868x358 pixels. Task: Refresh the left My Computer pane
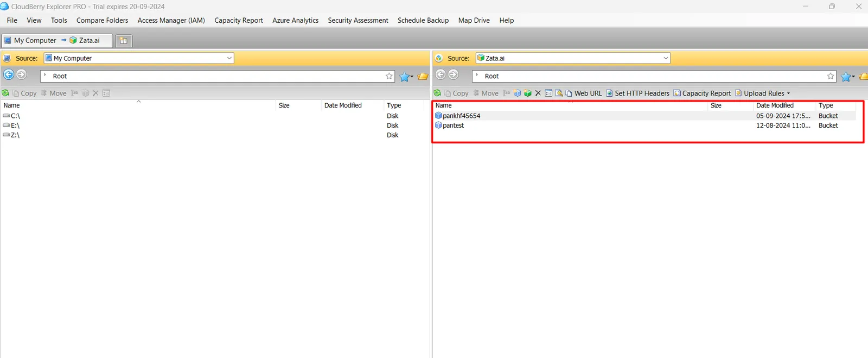(x=5, y=93)
